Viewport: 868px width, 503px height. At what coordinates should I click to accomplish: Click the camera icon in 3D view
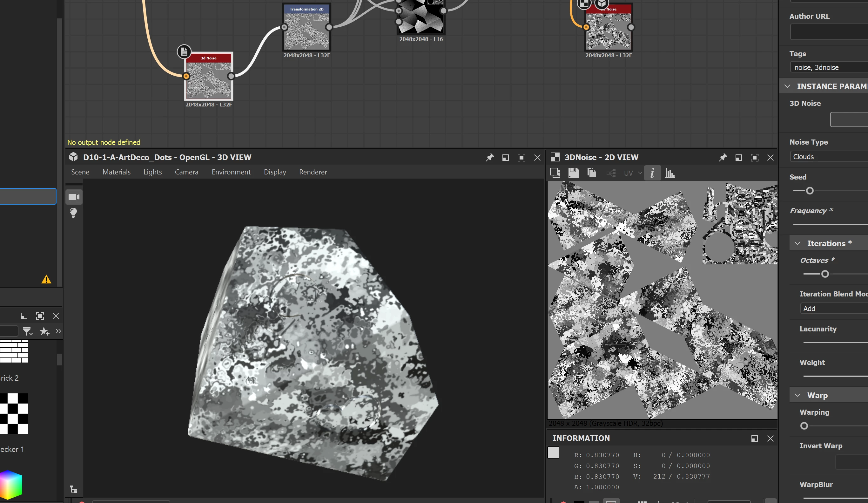coord(74,197)
